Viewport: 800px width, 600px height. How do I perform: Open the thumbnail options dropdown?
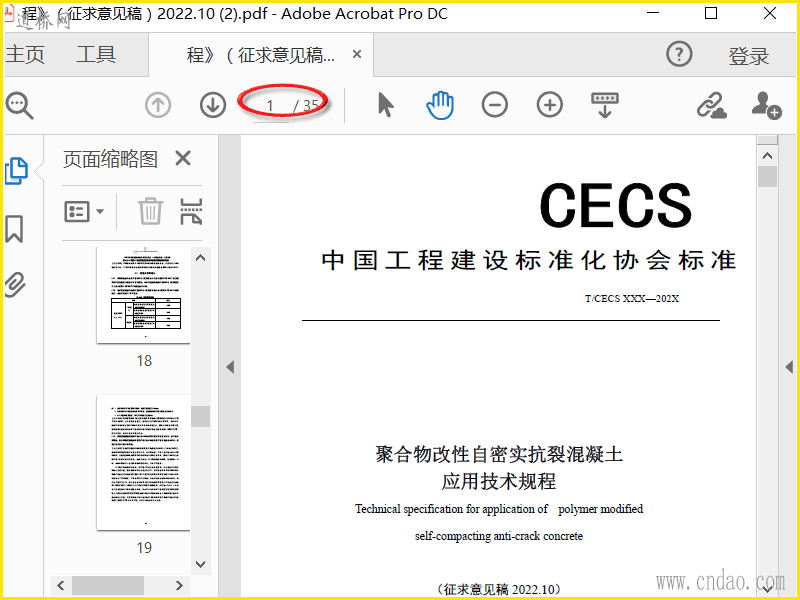click(x=84, y=211)
